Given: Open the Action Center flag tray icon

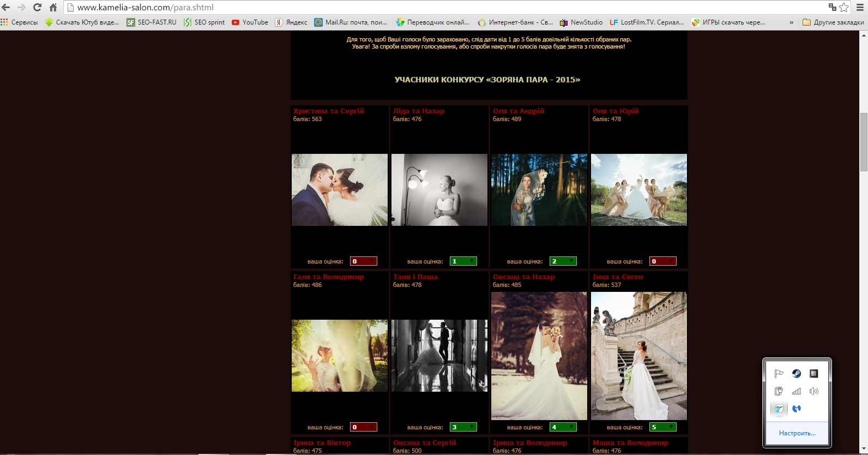Looking at the screenshot, I should [x=779, y=374].
